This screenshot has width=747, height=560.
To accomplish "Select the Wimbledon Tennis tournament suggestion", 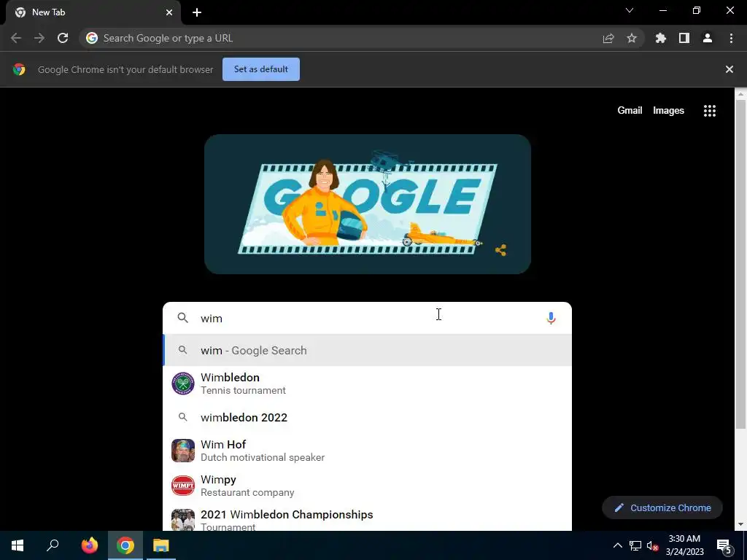I will (367, 384).
